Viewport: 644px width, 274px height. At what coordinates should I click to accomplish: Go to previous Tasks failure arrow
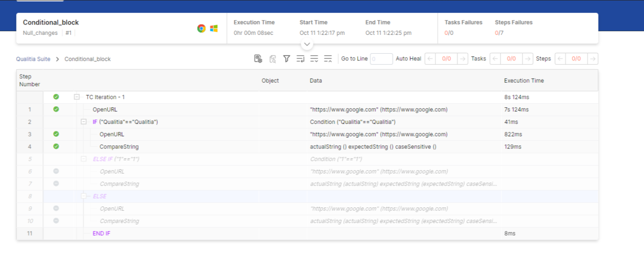pos(495,59)
